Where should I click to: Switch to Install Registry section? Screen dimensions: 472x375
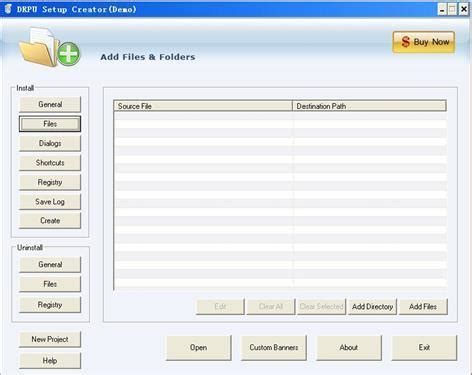tap(50, 182)
